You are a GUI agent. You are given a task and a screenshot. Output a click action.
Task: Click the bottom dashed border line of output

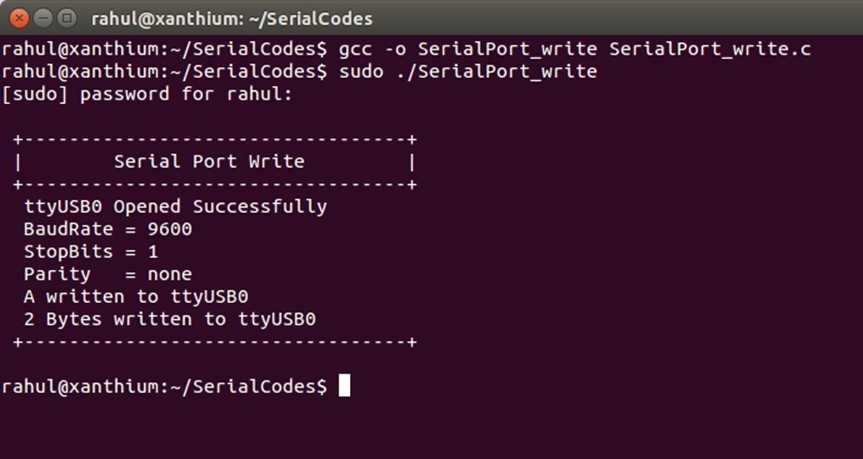(x=215, y=342)
